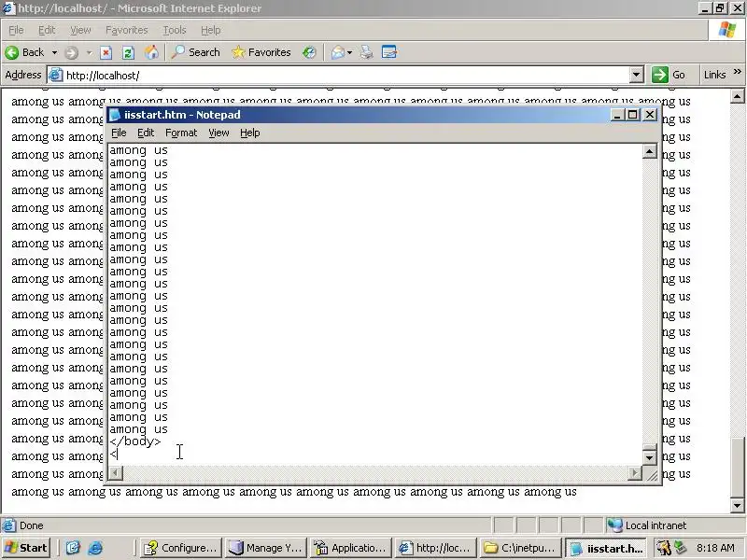747x560 pixels.
Task: Click Notepad horizontal scrollbar left arrow
Action: tap(115, 473)
